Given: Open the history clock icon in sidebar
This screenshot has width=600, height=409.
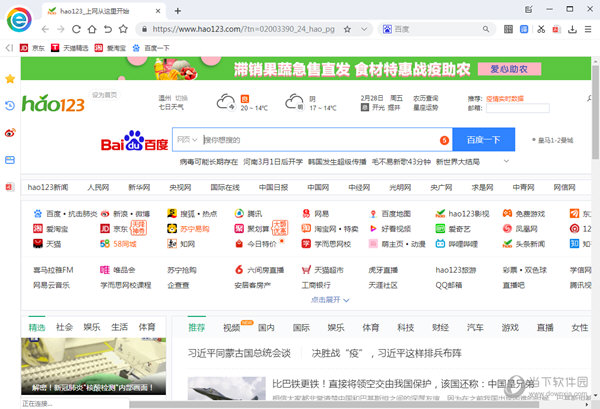Looking at the screenshot, I should click(x=10, y=105).
